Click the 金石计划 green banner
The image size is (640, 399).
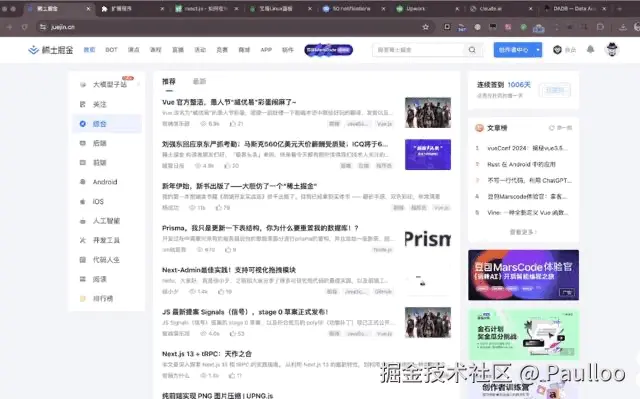tap(523, 335)
